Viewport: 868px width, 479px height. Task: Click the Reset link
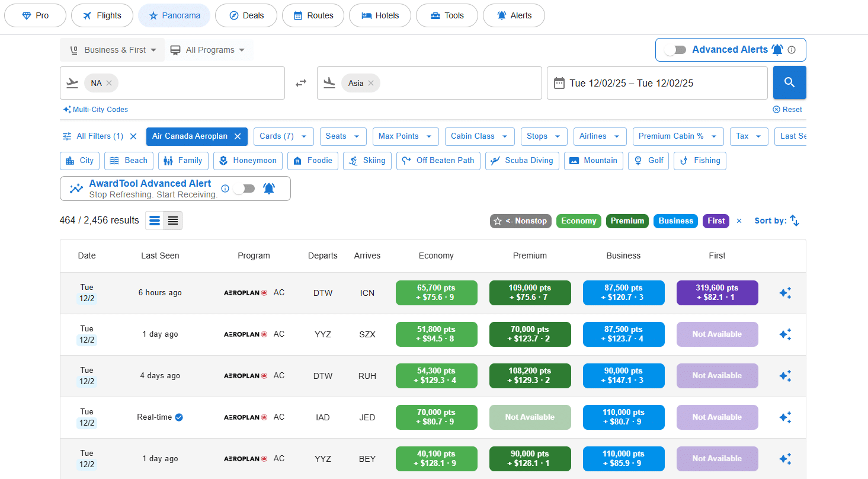click(x=787, y=110)
